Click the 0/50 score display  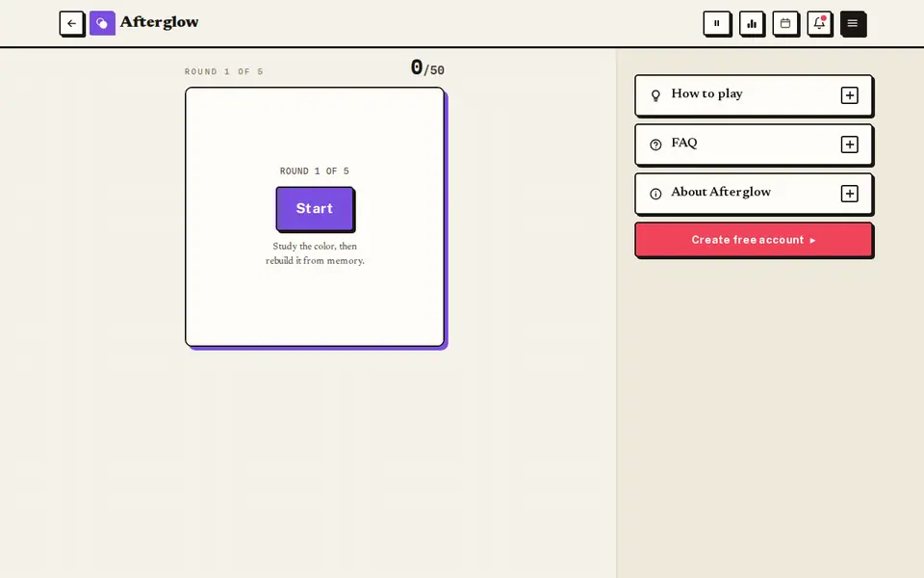pos(427,67)
